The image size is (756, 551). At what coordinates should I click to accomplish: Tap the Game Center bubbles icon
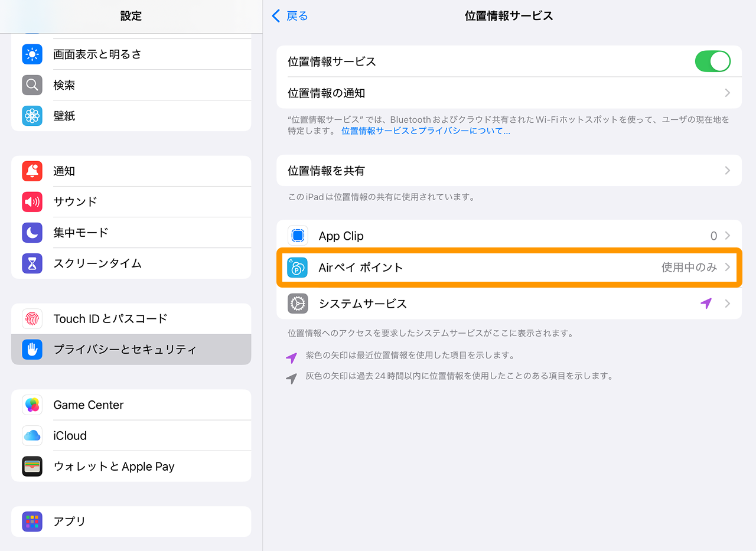pyautogui.click(x=32, y=405)
